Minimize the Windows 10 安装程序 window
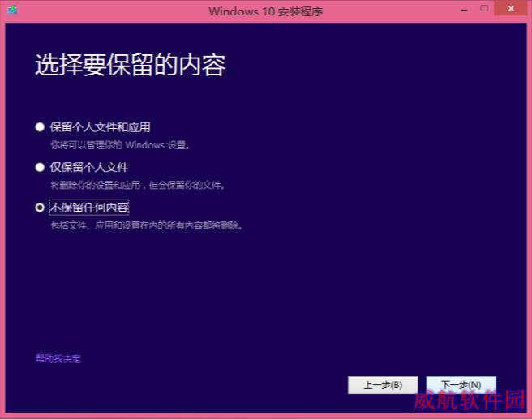Image resolution: width=532 pixels, height=419 pixels. coord(464,10)
